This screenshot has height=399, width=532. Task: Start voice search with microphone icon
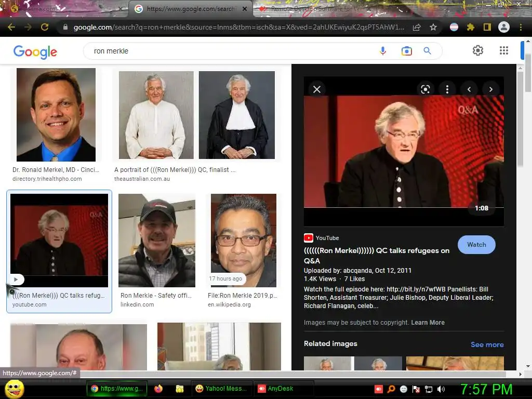pos(383,51)
